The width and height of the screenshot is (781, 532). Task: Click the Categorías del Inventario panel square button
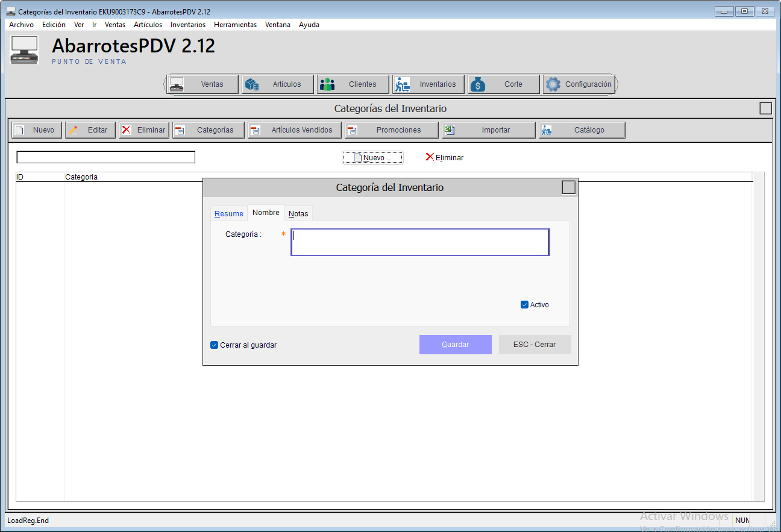tap(766, 108)
